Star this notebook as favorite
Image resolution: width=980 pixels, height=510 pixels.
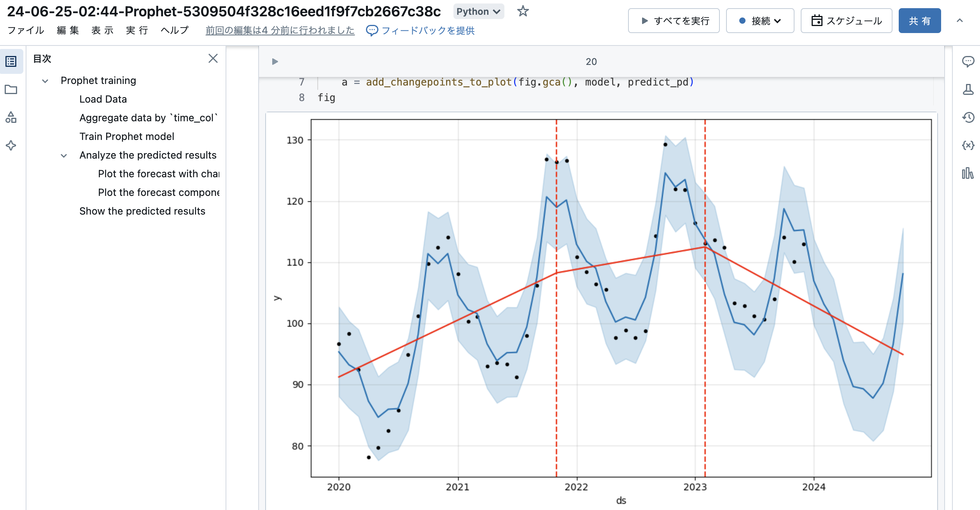point(523,11)
